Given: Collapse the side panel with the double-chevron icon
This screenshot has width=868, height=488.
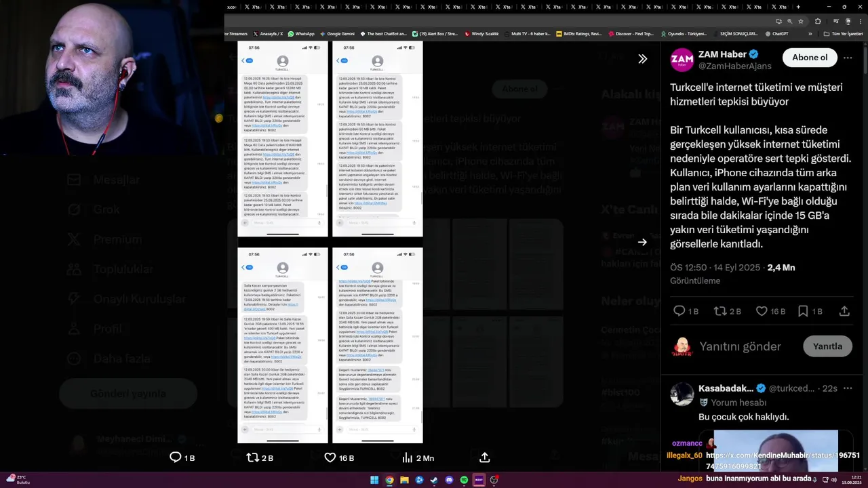Looking at the screenshot, I should [642, 59].
